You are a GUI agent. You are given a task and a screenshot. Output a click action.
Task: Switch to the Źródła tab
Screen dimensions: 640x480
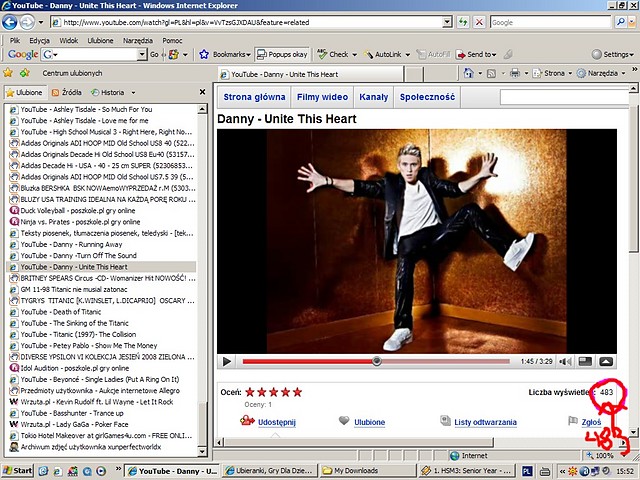[67, 92]
